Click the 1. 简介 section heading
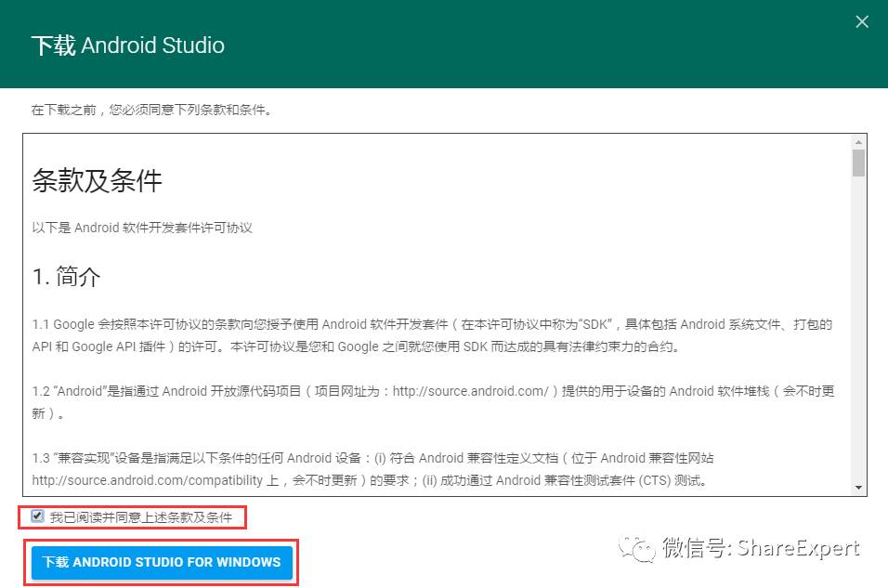888x588 pixels. pyautogui.click(x=66, y=277)
